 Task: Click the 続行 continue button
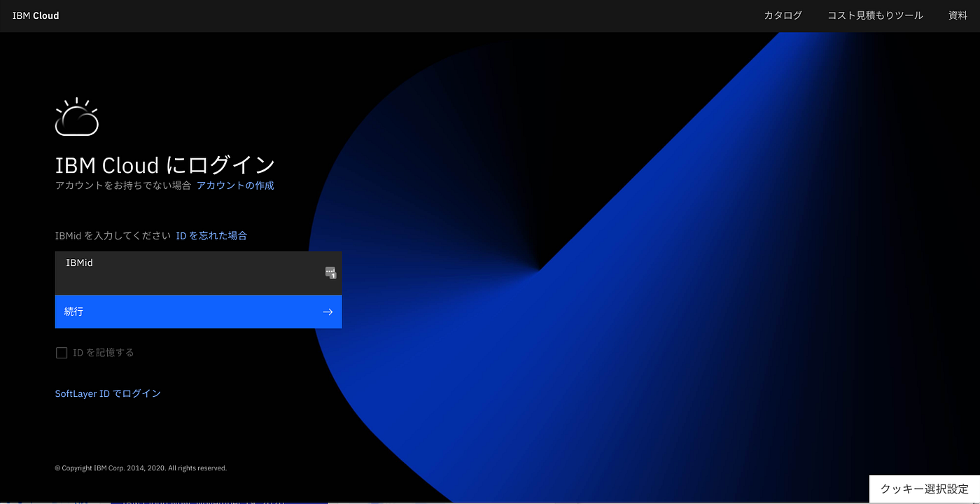point(198,311)
